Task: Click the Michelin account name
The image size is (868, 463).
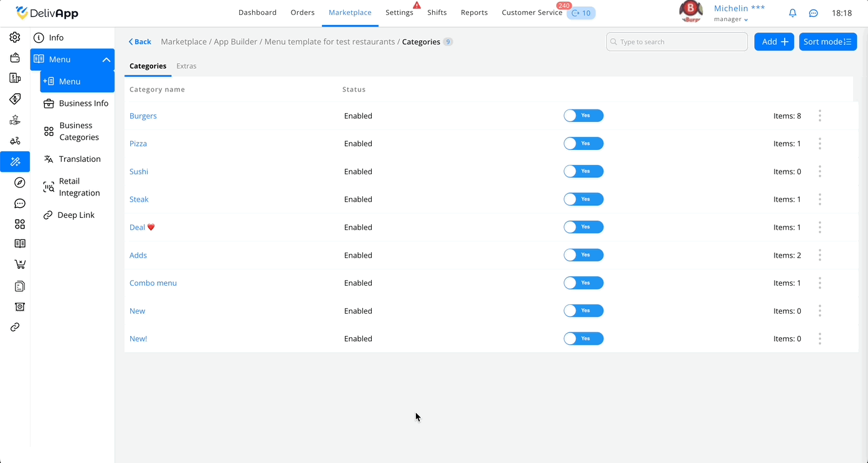Action: click(x=740, y=8)
